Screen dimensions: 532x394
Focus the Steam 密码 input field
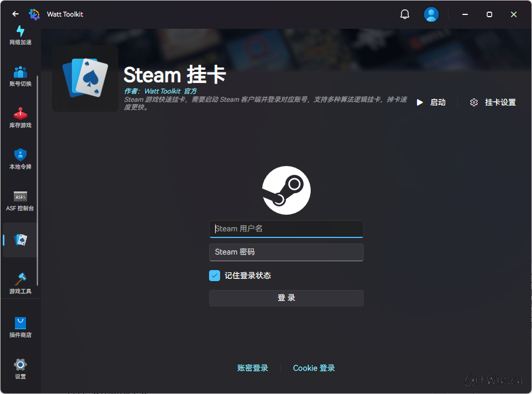click(x=286, y=252)
